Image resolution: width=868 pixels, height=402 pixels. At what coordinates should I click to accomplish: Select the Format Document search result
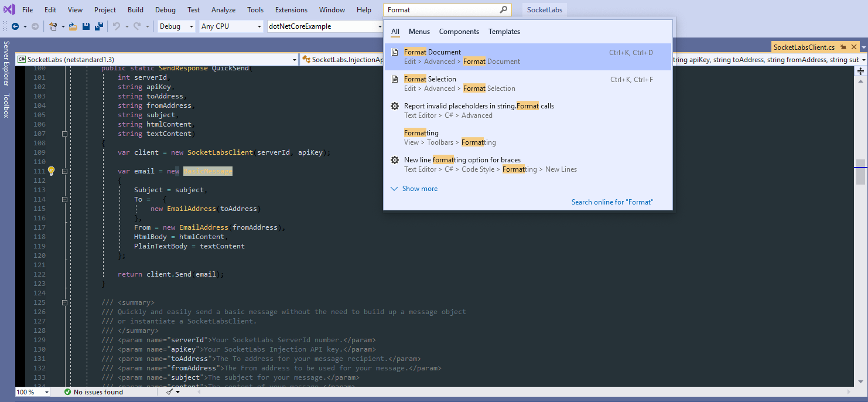click(528, 57)
